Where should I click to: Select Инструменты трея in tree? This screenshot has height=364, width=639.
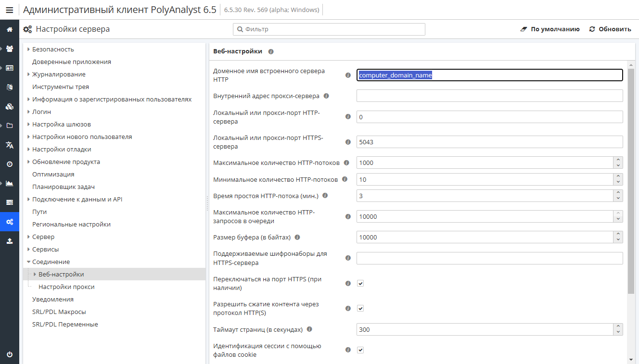tap(61, 87)
